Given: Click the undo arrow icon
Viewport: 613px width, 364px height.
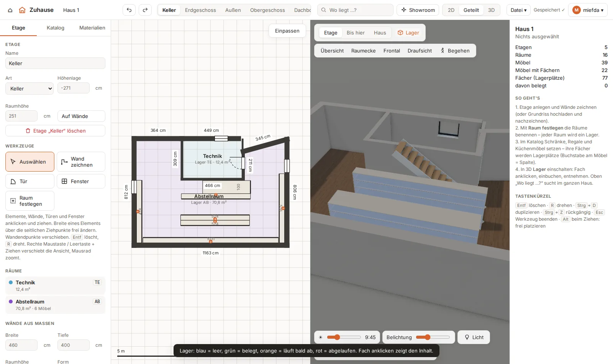Looking at the screenshot, I should point(129,10).
